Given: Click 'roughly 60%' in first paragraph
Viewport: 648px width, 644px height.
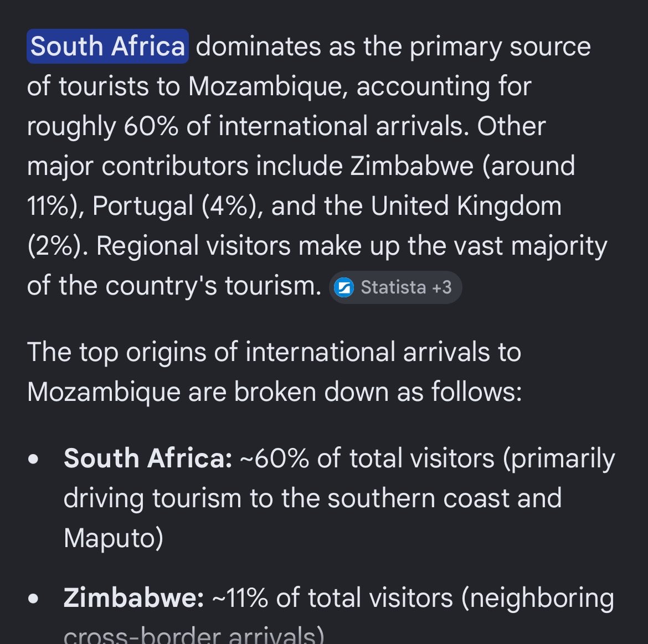Looking at the screenshot, I should 102,126.
